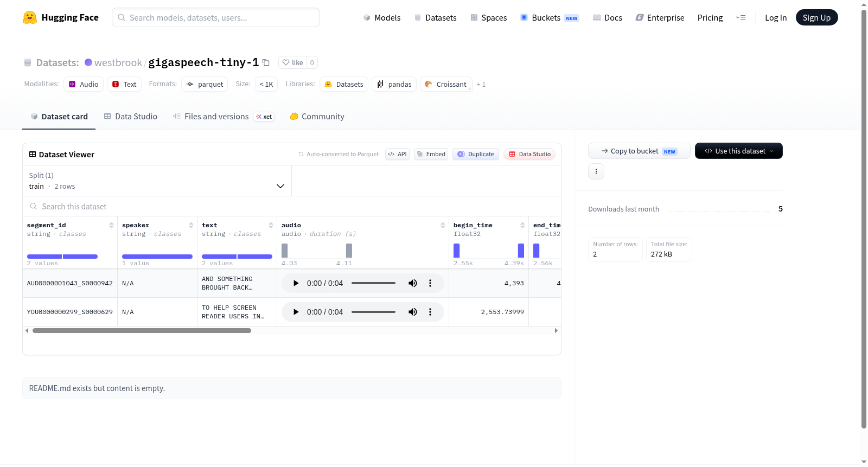Copy dataset name to clipboard icon
The width and height of the screenshot is (868, 467).
pos(266,62)
